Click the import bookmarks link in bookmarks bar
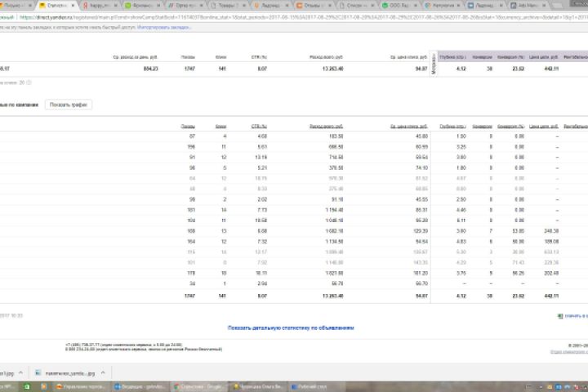The image size is (588, 392). coord(164,28)
